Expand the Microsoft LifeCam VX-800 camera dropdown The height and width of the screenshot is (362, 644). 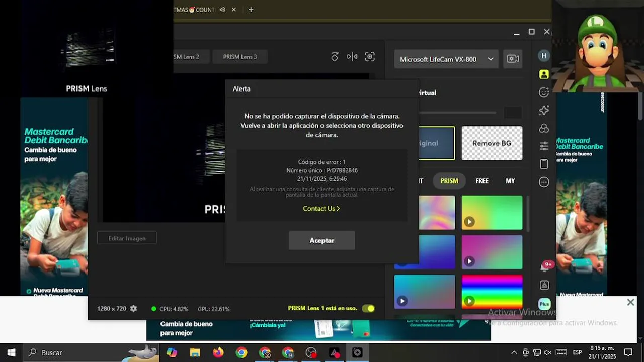coord(446,59)
